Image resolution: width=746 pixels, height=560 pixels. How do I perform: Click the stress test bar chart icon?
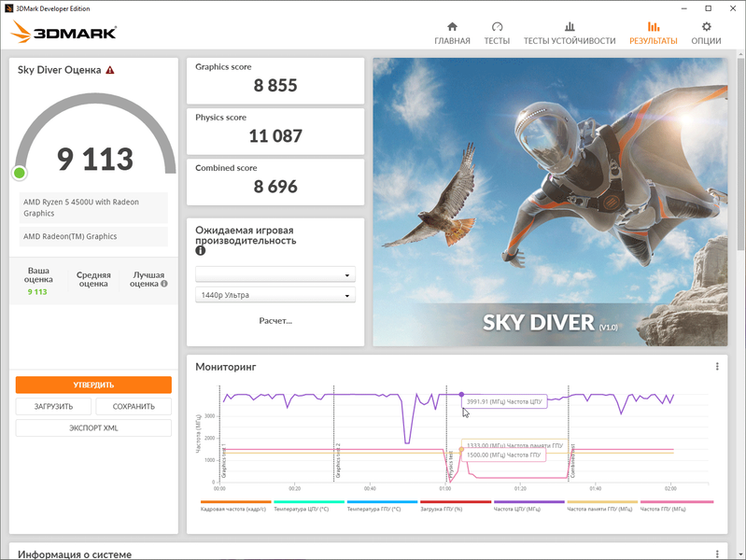570,27
